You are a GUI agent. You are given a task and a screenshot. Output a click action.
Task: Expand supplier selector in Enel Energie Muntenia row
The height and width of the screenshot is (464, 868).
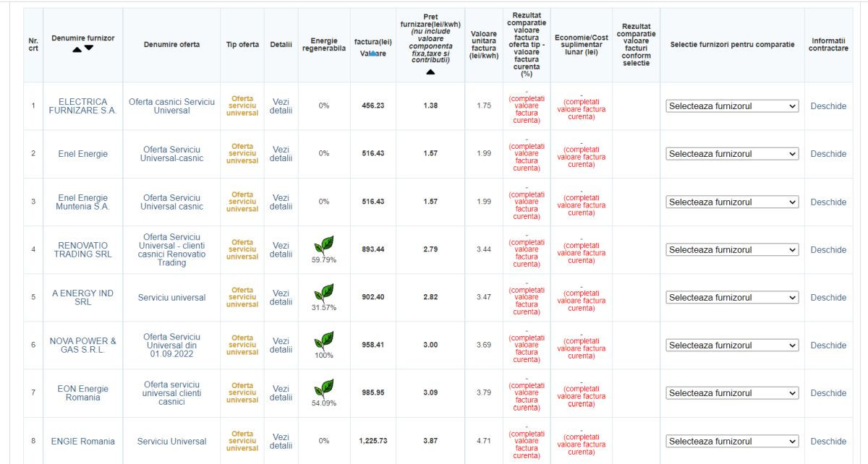coord(732,202)
